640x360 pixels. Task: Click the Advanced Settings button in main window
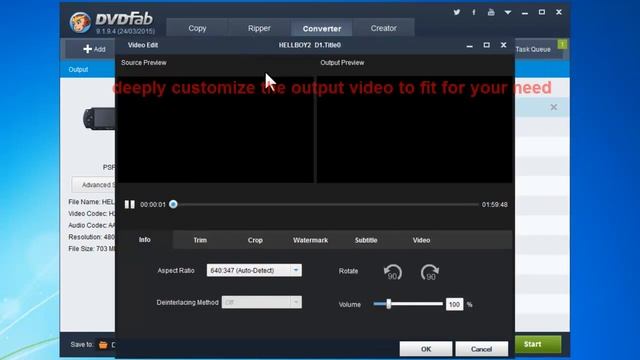click(x=93, y=185)
